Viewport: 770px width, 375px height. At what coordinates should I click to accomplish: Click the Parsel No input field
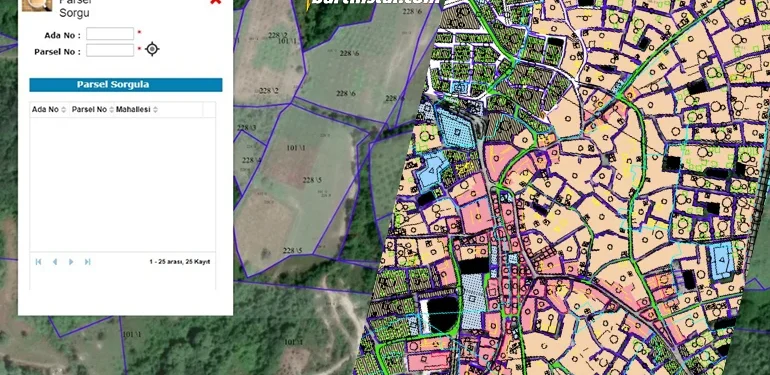tap(110, 50)
